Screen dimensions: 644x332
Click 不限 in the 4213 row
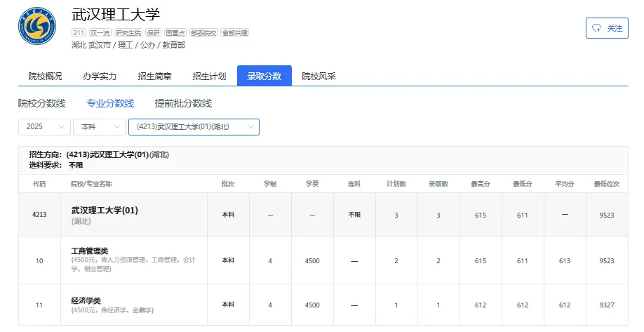tap(354, 215)
